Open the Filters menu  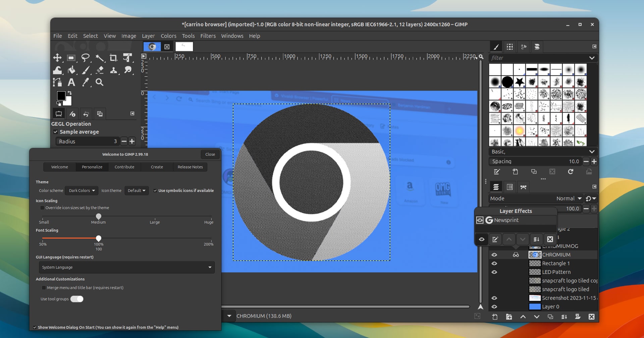tap(208, 36)
